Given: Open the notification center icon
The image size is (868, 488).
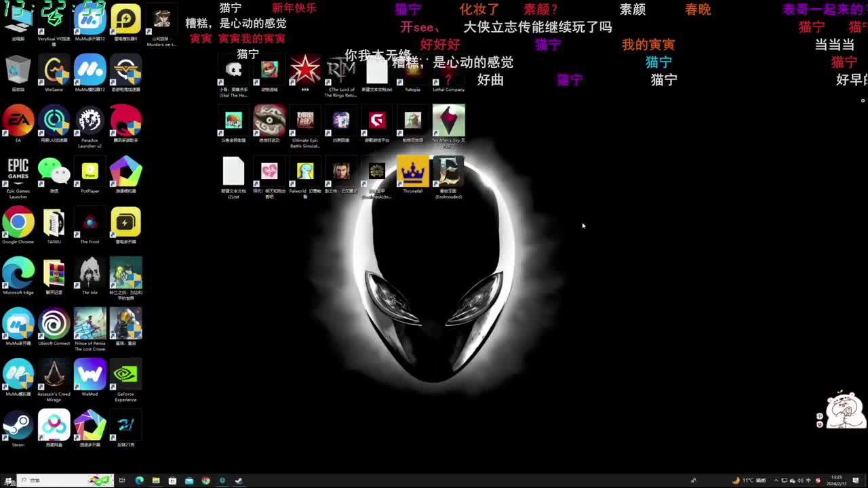Looking at the screenshot, I should (x=856, y=481).
